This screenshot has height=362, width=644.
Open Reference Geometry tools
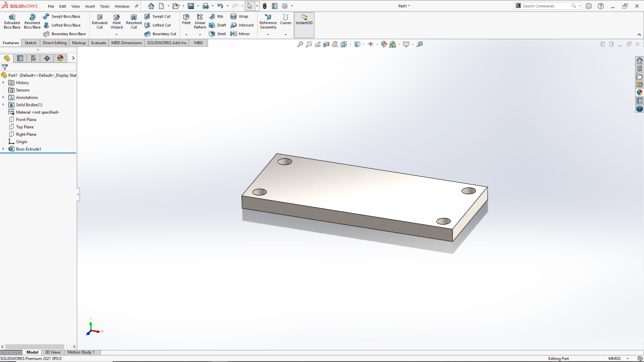(x=268, y=22)
